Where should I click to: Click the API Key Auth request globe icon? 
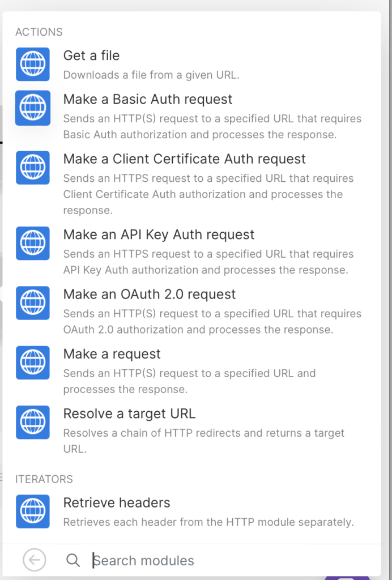click(33, 243)
